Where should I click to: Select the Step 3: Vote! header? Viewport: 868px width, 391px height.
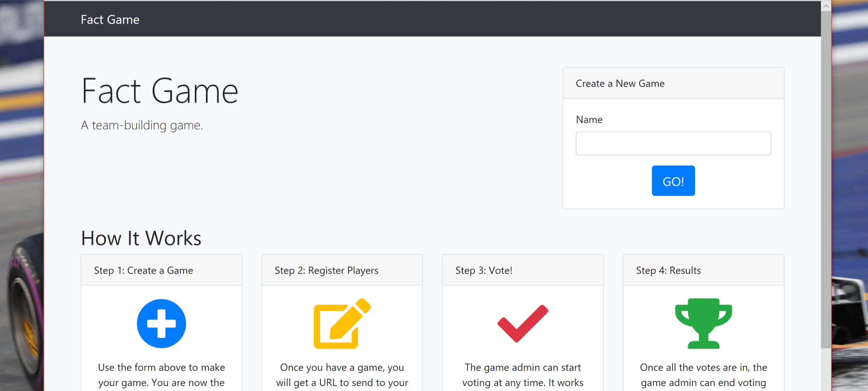click(x=523, y=270)
